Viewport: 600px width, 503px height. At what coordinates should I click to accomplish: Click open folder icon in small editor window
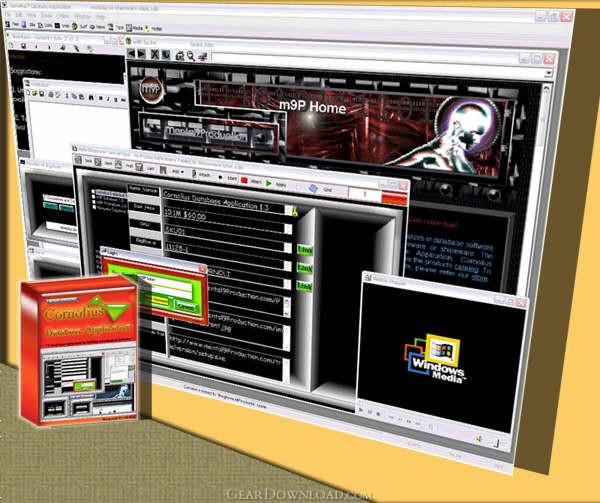(34, 93)
